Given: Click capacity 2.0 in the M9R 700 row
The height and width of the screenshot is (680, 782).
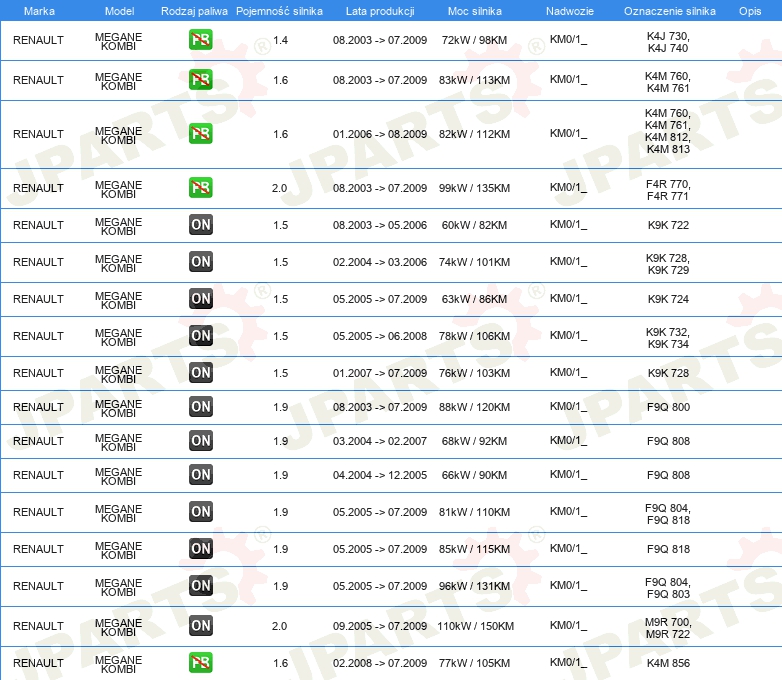Looking at the screenshot, I should (279, 626).
